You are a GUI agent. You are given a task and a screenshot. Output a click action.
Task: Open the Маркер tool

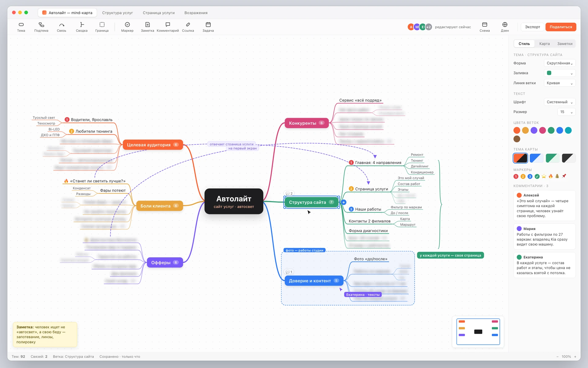pos(127,27)
